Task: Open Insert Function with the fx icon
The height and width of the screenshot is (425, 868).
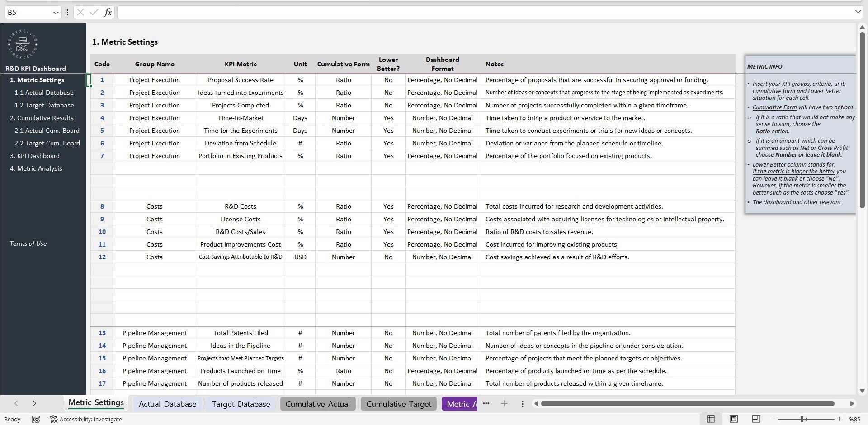Action: point(108,12)
